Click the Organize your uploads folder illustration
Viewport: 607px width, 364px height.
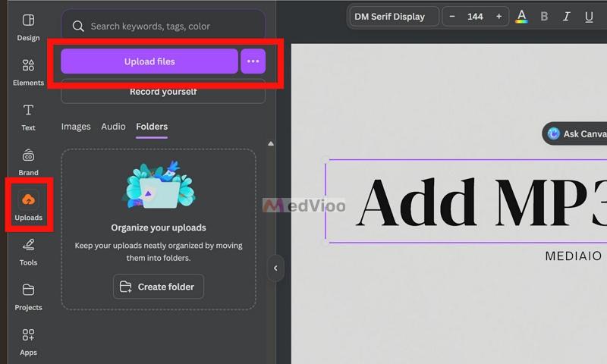click(x=159, y=185)
